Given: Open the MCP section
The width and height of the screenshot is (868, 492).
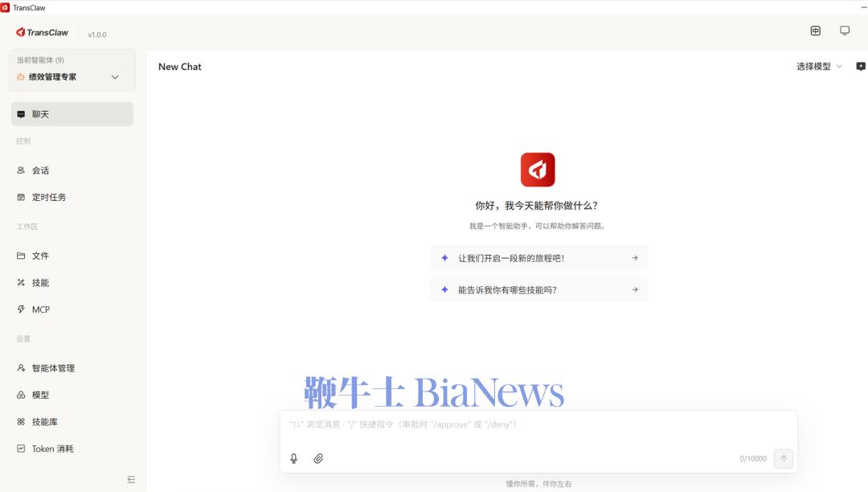Looking at the screenshot, I should click(x=72, y=310).
